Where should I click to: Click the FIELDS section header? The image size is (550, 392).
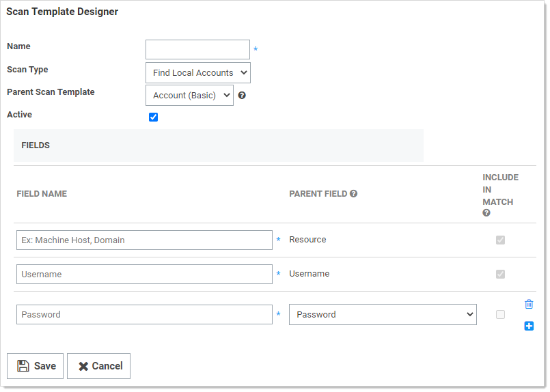click(x=36, y=145)
